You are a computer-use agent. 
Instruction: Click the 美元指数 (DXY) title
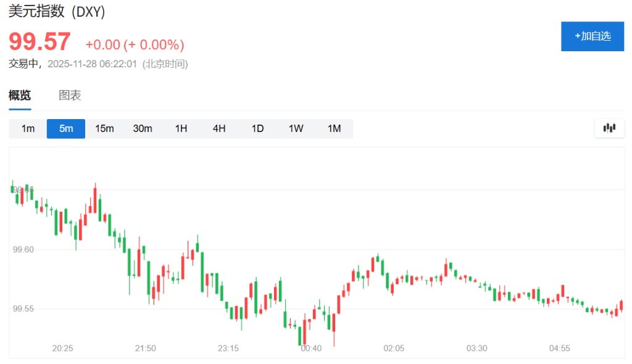point(57,12)
